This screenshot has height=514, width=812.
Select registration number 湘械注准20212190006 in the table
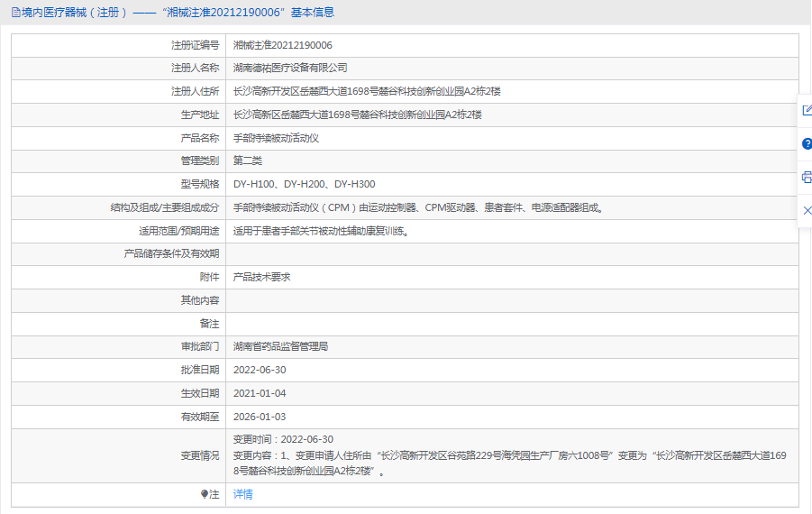(282, 45)
